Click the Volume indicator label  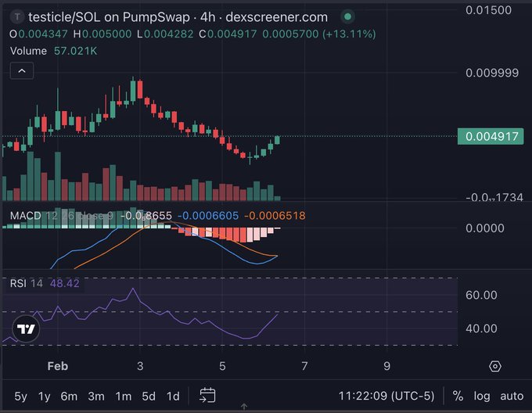[x=29, y=50]
